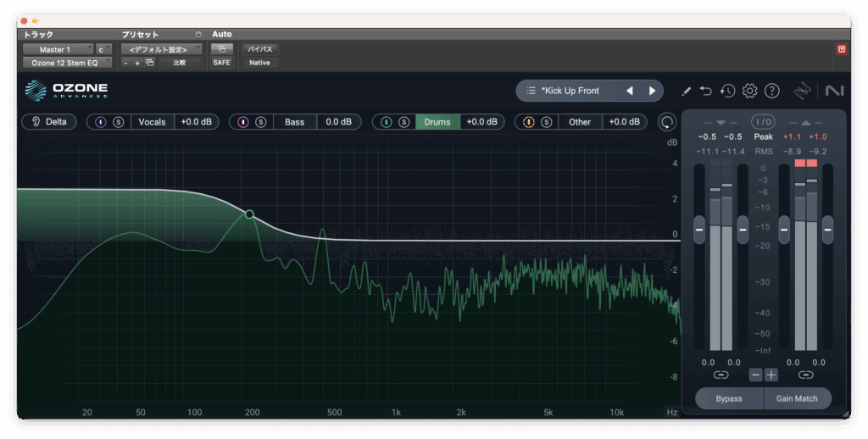The width and height of the screenshot is (868, 439).
Task: Select the Other stem tab
Action: (x=580, y=122)
